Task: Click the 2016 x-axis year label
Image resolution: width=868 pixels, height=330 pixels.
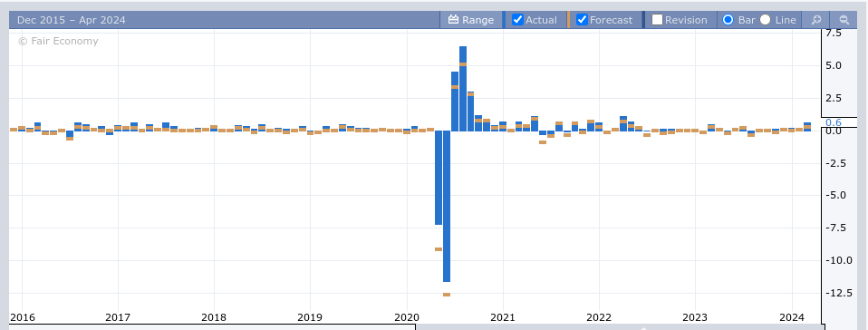Action: coord(22,317)
